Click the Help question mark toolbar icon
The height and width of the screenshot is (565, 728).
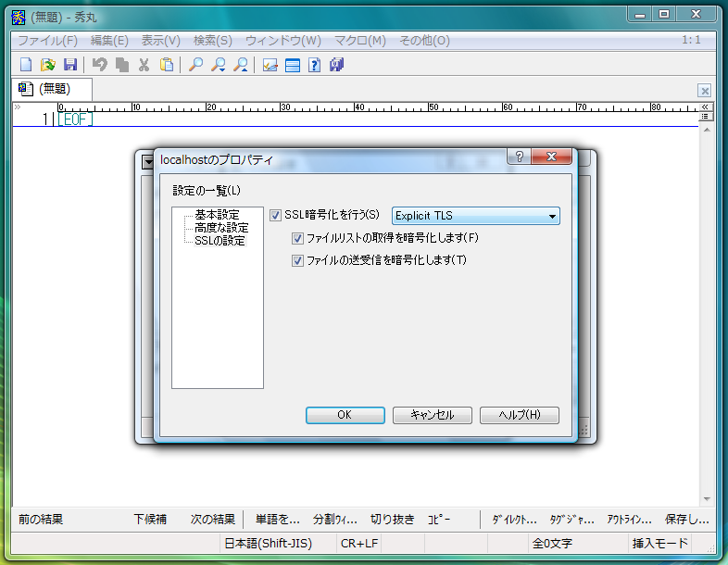(x=314, y=65)
